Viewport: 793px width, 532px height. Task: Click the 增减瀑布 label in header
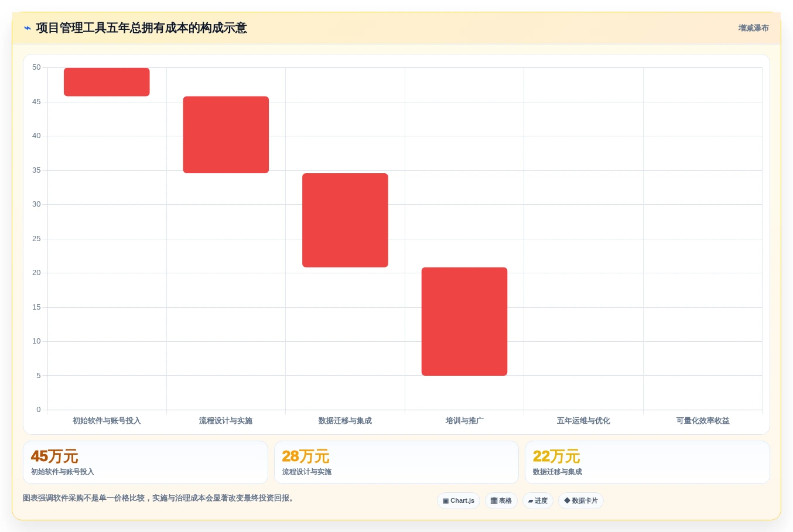click(753, 28)
